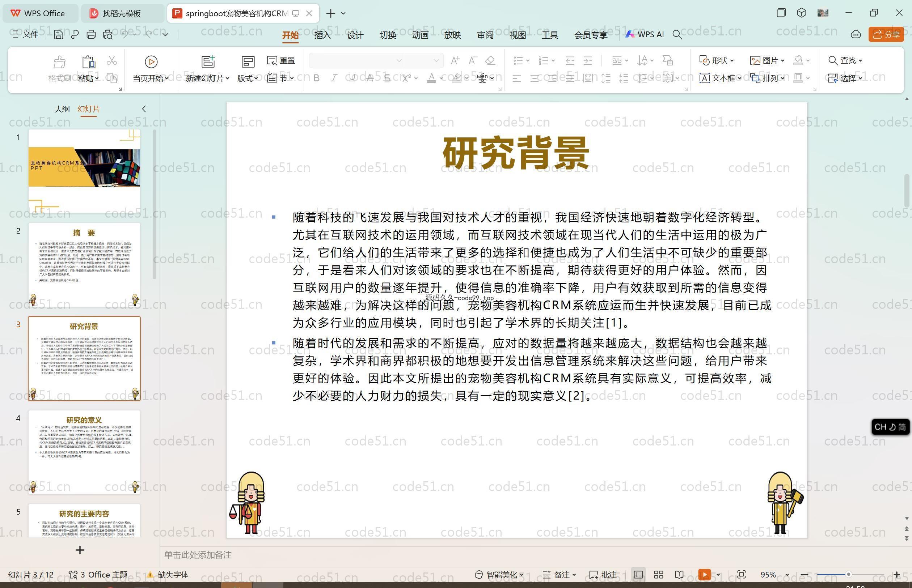Switch to reading view book icon
Image resolution: width=912 pixels, height=588 pixels.
(x=679, y=575)
